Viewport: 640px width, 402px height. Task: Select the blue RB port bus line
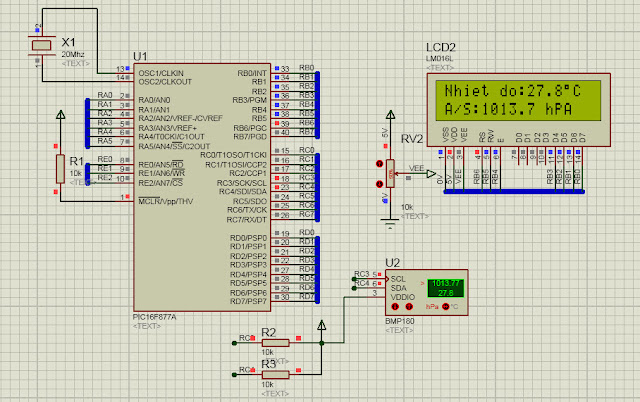(317, 105)
